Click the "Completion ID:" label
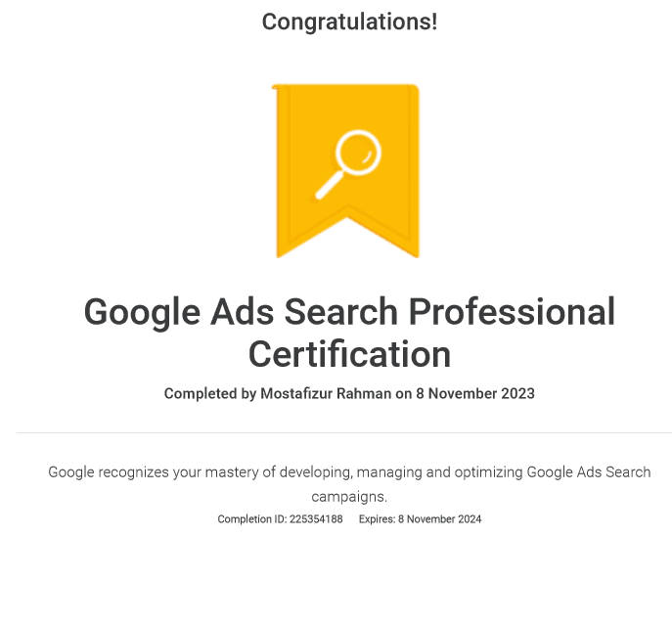 pyautogui.click(x=251, y=519)
